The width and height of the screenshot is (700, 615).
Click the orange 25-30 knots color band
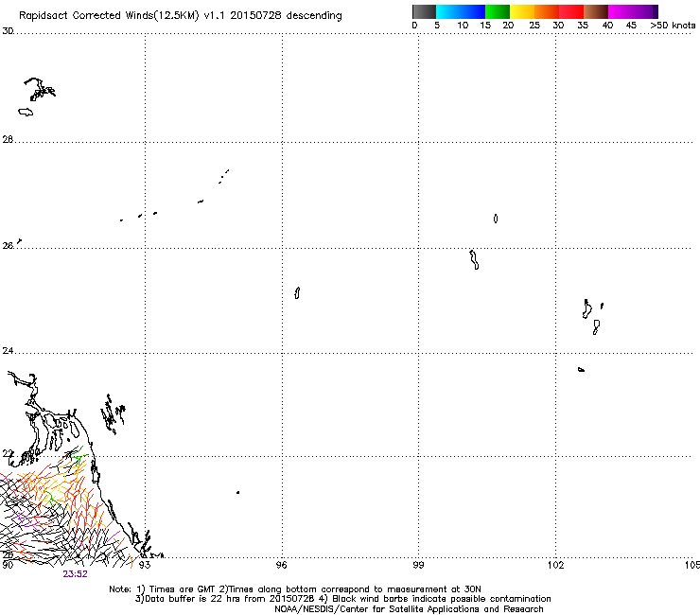click(547, 11)
